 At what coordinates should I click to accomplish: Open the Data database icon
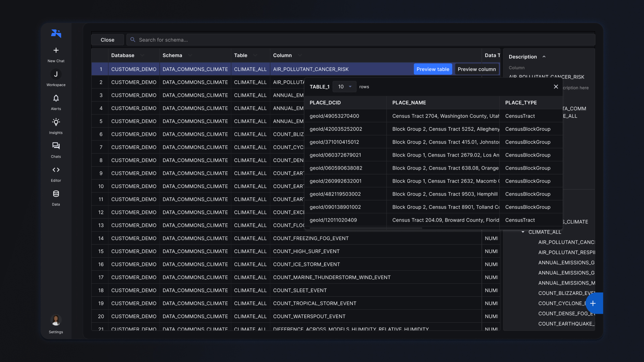pyautogui.click(x=56, y=194)
